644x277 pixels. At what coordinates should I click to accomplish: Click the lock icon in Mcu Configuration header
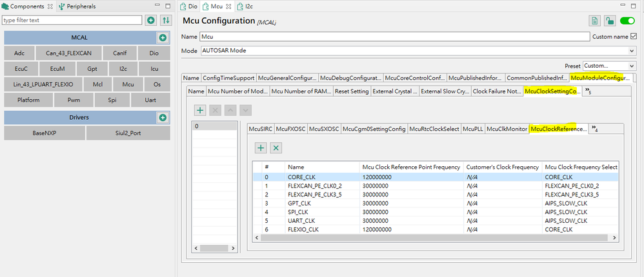pos(609,21)
